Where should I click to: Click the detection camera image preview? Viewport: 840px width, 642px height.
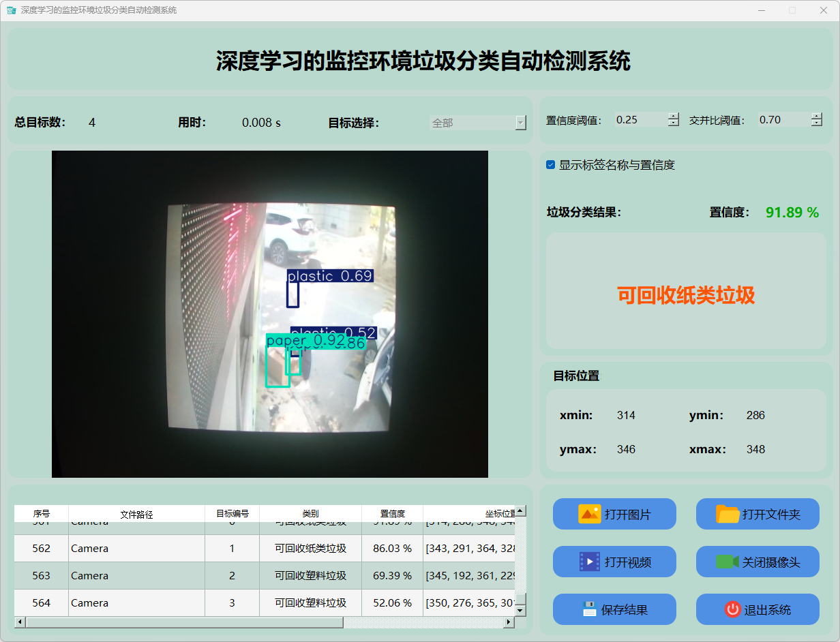[270, 314]
